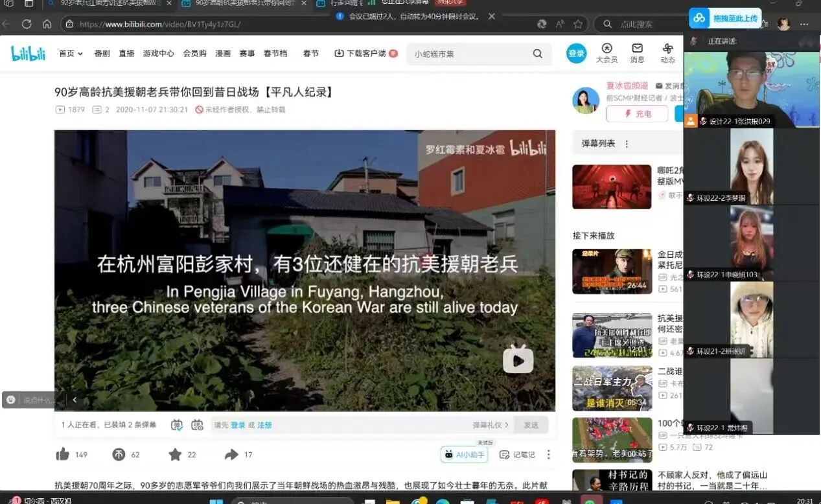Screen dimensions: 821x504
Task: Open the 消息 messages icon
Action: click(637, 53)
